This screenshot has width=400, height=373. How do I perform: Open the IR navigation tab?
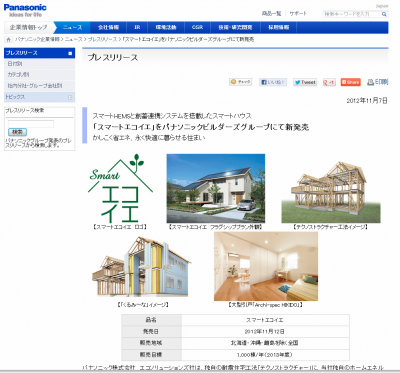coord(137,27)
